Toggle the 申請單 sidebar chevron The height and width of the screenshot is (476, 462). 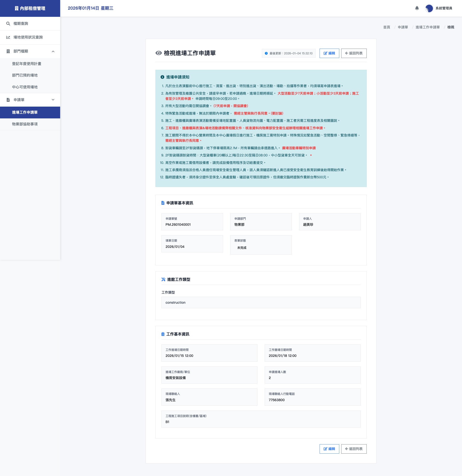[x=53, y=100]
